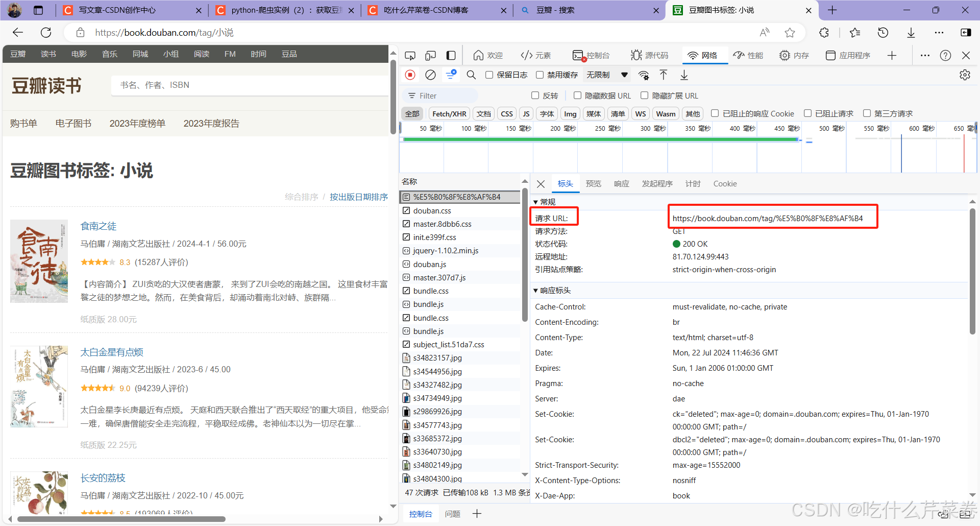The height and width of the screenshot is (526, 980).
Task: Open browser history icon
Action: [x=883, y=33]
